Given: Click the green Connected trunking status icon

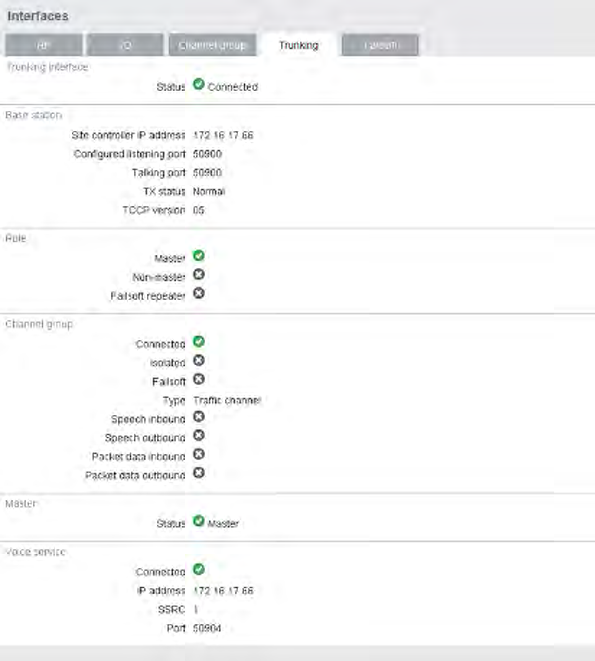Looking at the screenshot, I should point(199,84).
